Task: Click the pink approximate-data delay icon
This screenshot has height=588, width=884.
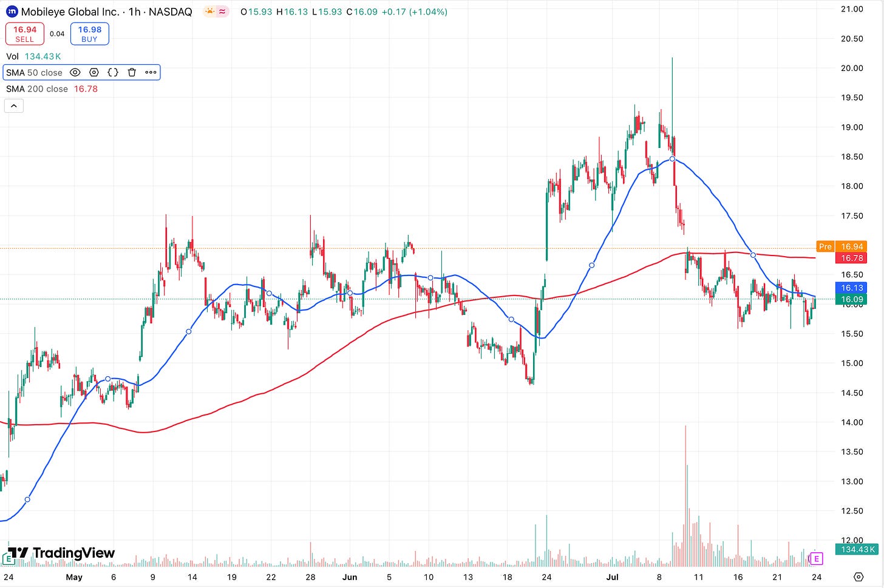Action: click(222, 12)
